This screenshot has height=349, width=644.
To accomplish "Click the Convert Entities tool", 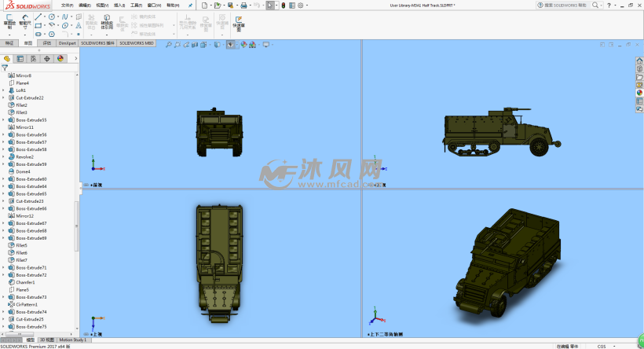I will pyautogui.click(x=107, y=21).
